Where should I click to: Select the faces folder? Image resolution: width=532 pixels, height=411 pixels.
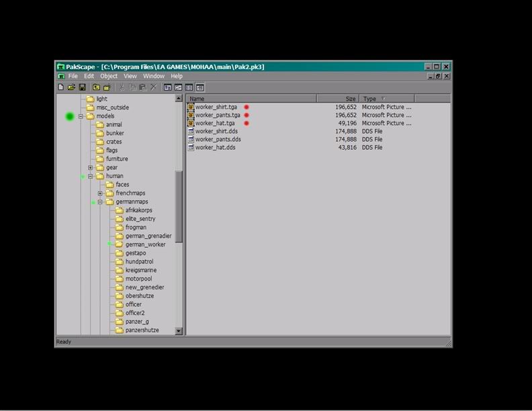(122, 185)
